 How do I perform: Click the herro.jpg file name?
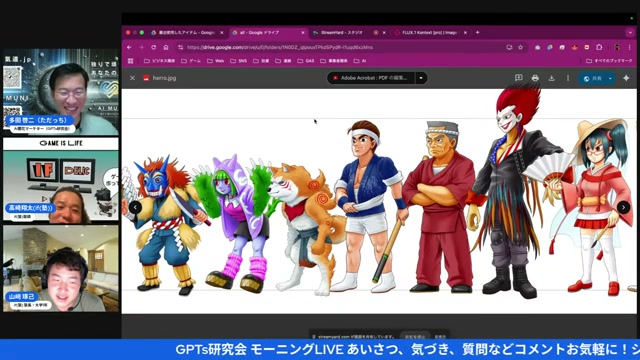coord(164,78)
